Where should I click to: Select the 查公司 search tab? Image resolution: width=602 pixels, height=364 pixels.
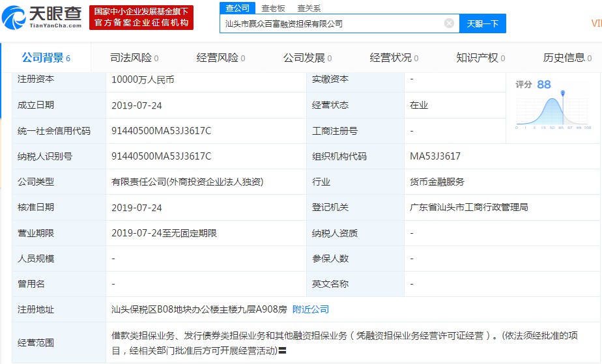coord(237,8)
